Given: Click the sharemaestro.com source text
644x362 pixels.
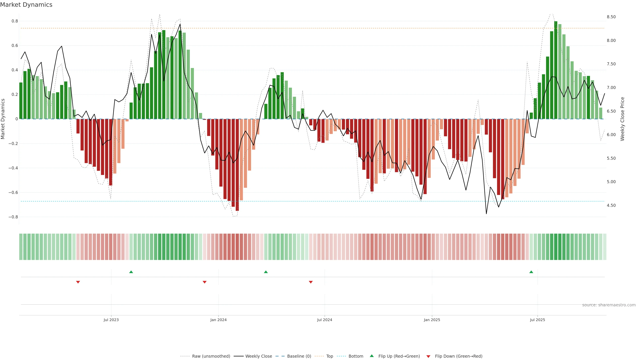Looking at the screenshot, I should pos(609,305).
